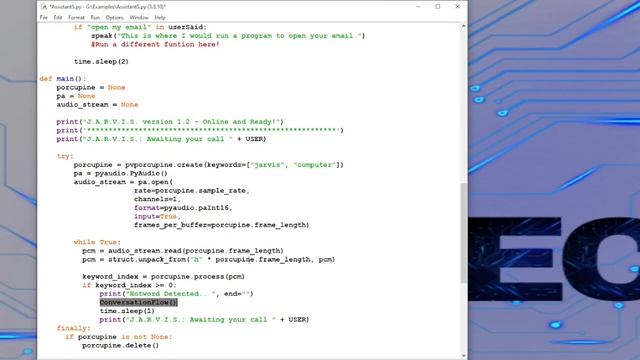
Task: Click the 'keyword_index = porcupine.process(pcm)' line
Action: (x=163, y=276)
